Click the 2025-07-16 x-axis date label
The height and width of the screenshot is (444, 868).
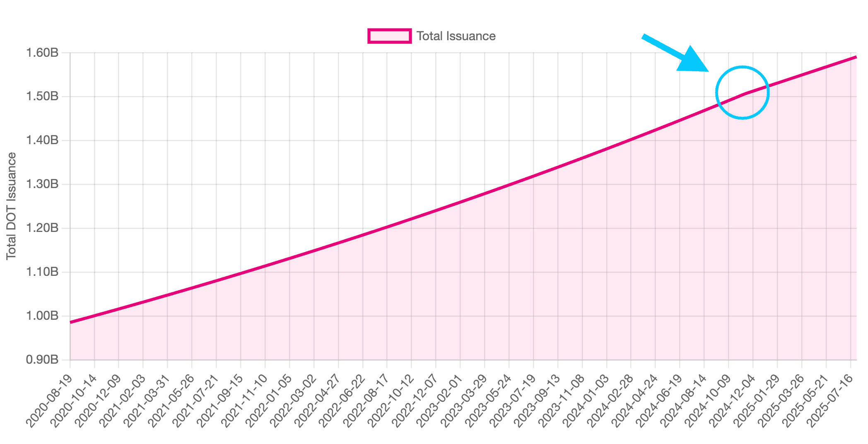pyautogui.click(x=829, y=400)
